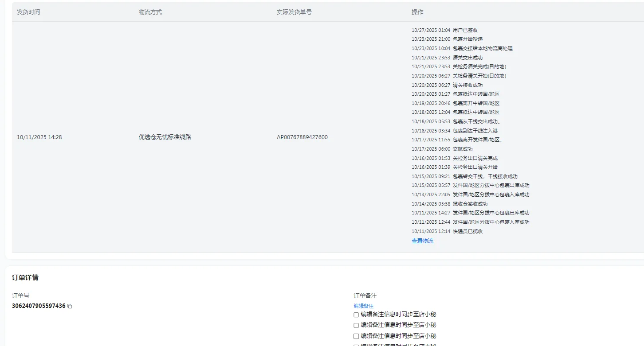Open the 编辑备注 link
Screen dimensions: 644x346
point(364,306)
